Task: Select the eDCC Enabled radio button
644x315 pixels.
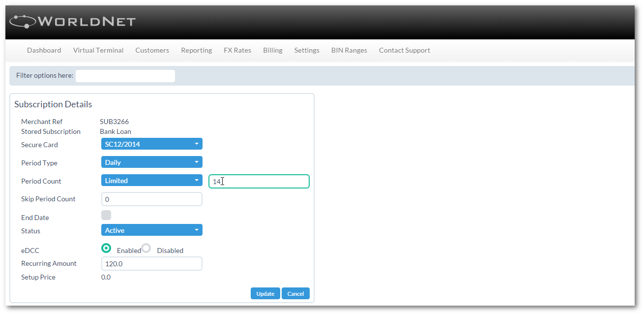Action: 106,248
